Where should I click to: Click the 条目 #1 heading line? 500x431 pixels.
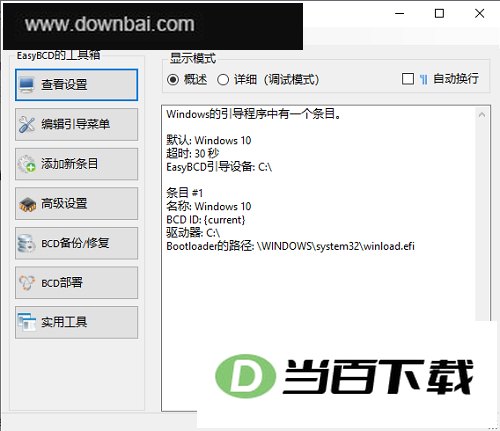click(184, 193)
